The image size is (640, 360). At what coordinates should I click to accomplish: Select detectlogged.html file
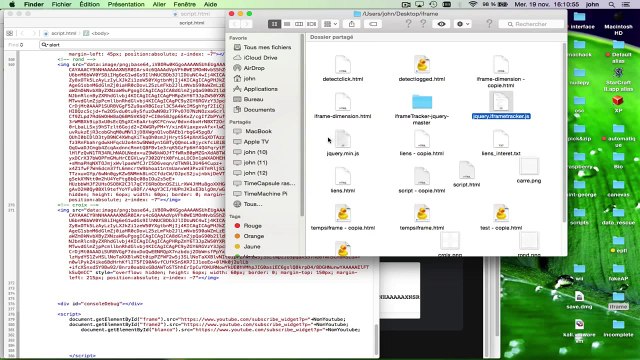point(422,68)
